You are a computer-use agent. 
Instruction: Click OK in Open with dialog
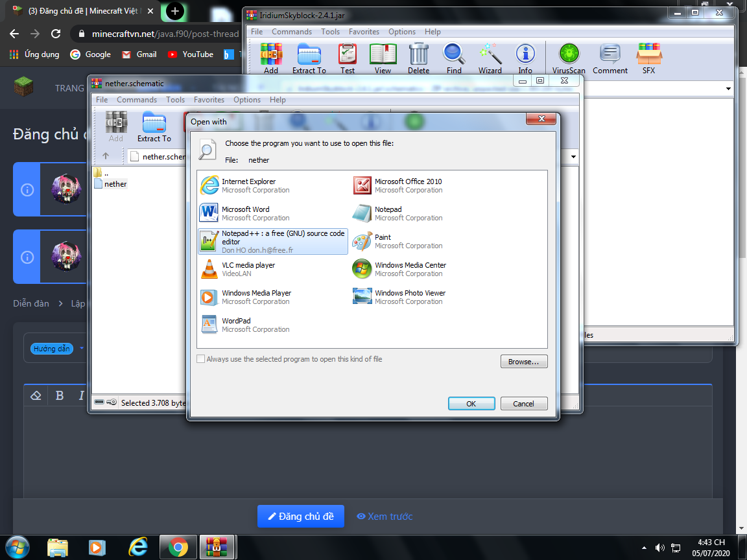[x=471, y=403]
